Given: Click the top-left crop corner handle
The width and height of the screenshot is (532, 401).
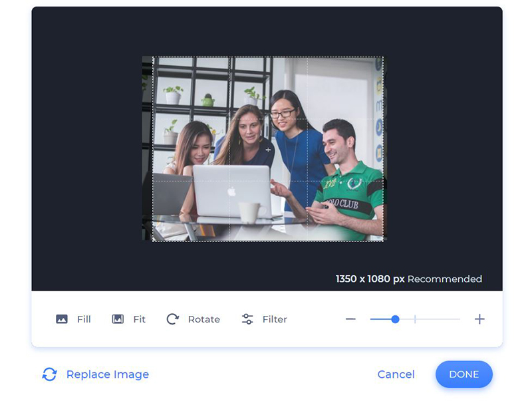Looking at the screenshot, I should pyautogui.click(x=152, y=56).
